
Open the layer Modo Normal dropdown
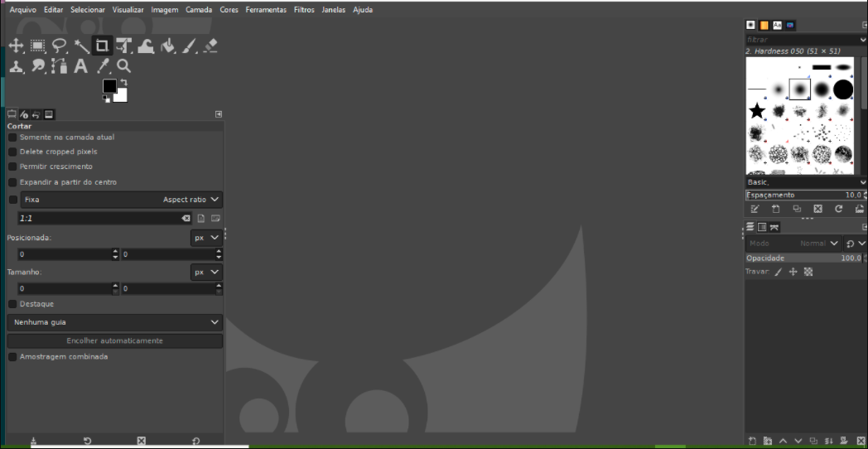[793, 244]
